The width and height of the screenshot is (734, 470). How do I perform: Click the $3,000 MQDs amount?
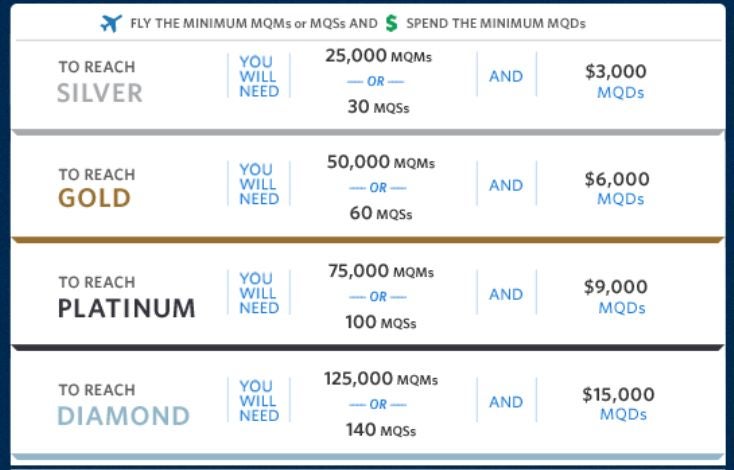click(x=616, y=81)
